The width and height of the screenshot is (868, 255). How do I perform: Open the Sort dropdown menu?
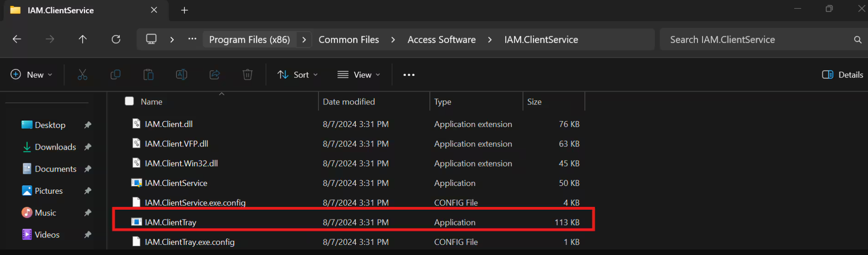tap(298, 75)
